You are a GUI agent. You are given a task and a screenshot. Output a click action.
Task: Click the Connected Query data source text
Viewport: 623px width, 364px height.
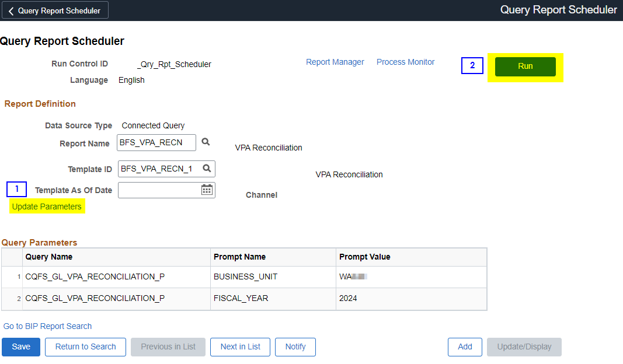153,125
